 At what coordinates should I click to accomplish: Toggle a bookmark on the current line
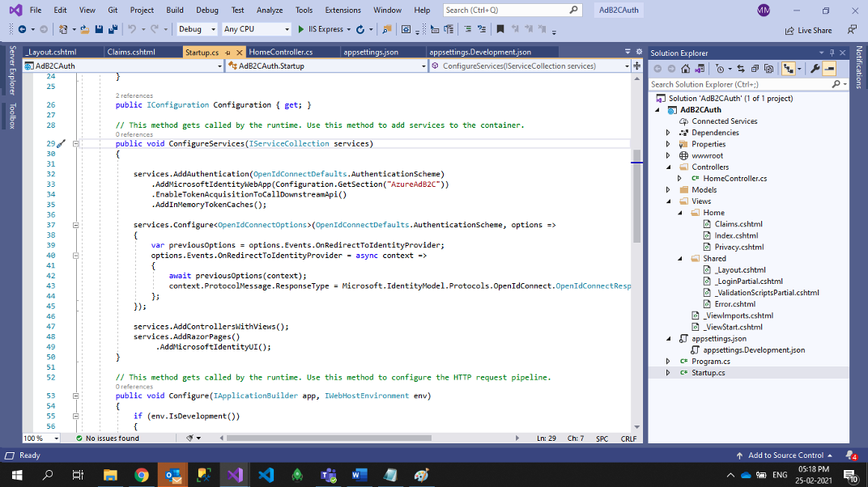tap(500, 29)
